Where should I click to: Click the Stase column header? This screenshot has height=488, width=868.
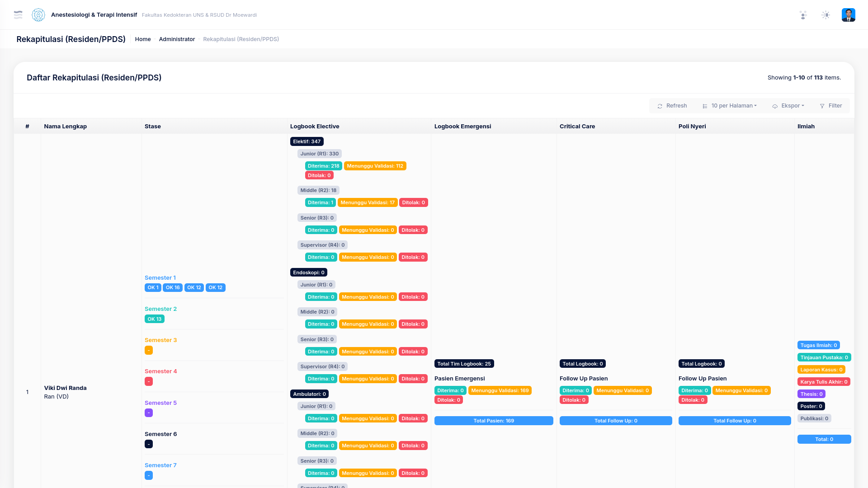tap(153, 127)
